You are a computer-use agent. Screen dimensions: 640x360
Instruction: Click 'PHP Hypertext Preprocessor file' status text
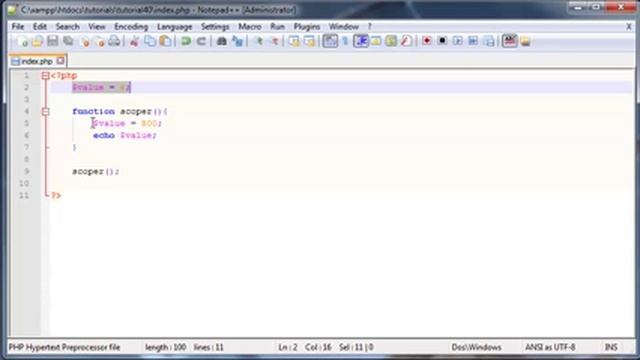pyautogui.click(x=64, y=347)
